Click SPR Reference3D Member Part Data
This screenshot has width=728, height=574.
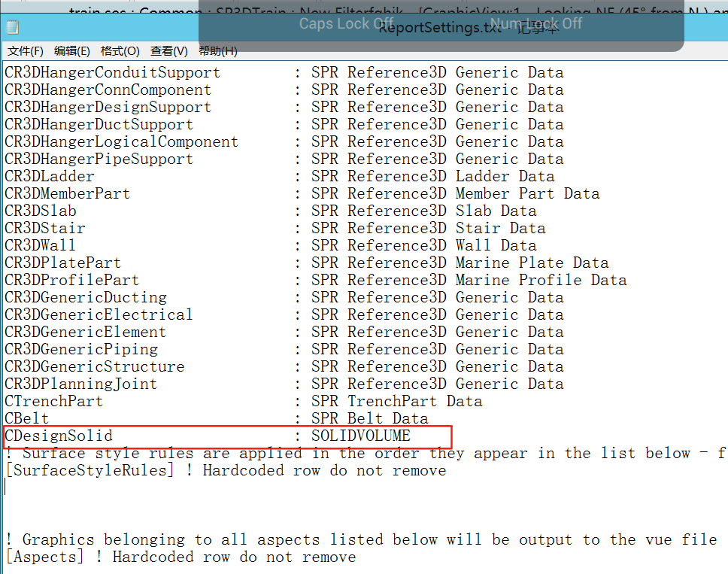455,193
